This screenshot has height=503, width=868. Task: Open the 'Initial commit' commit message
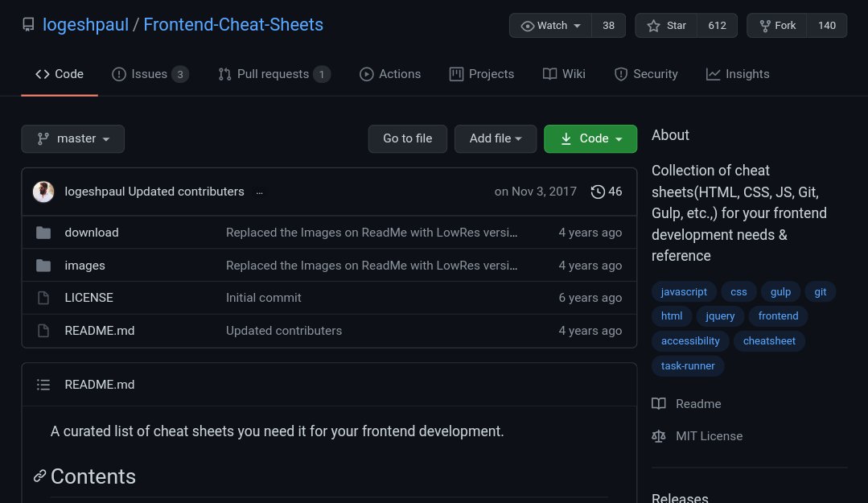tap(264, 298)
